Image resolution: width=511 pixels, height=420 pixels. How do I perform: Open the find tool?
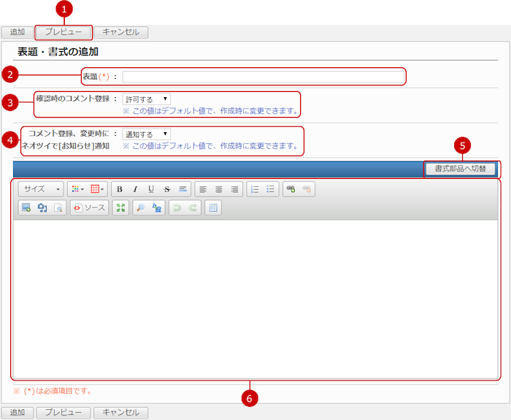click(141, 207)
